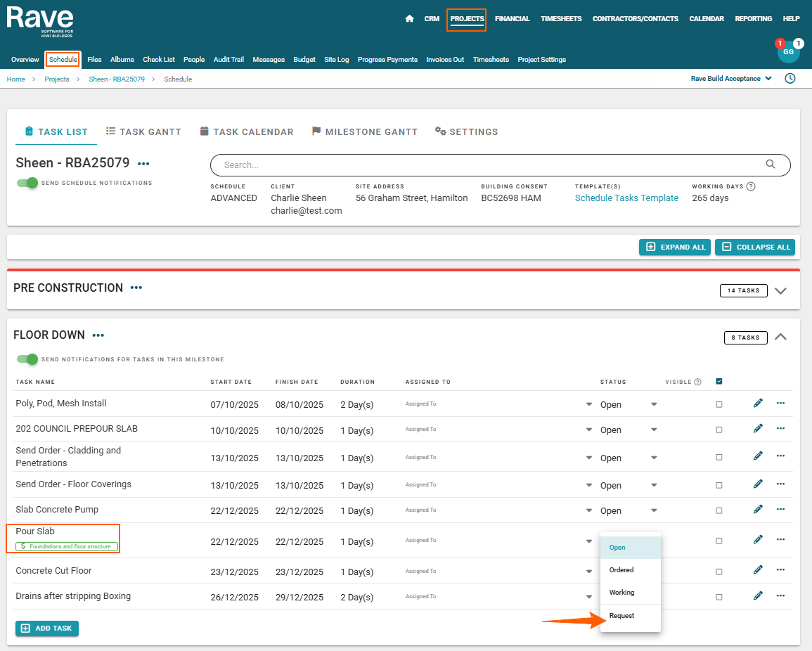This screenshot has width=812, height=651.
Task: Go to the Home icon in top navigation
Action: (410, 19)
